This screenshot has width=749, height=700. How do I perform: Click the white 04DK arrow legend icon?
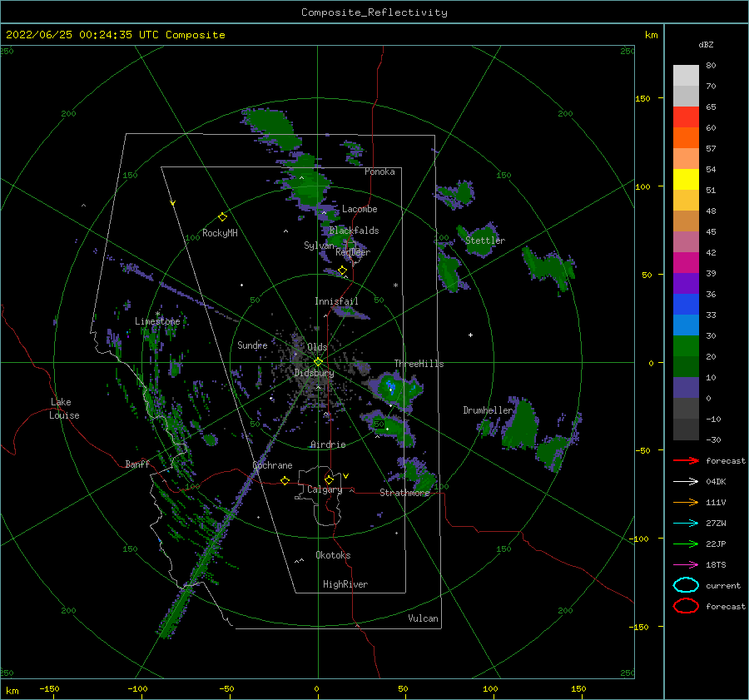(x=686, y=482)
